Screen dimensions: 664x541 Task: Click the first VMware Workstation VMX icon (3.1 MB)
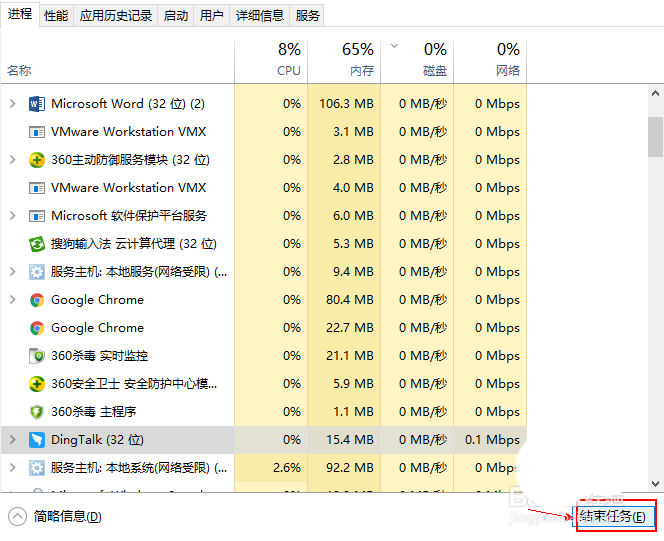click(37, 132)
